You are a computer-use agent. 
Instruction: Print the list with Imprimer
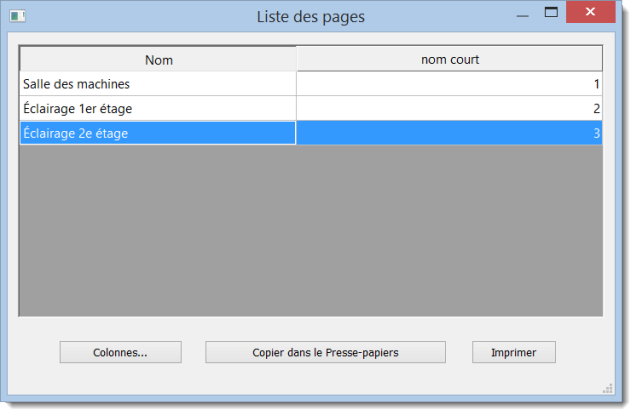(x=514, y=352)
